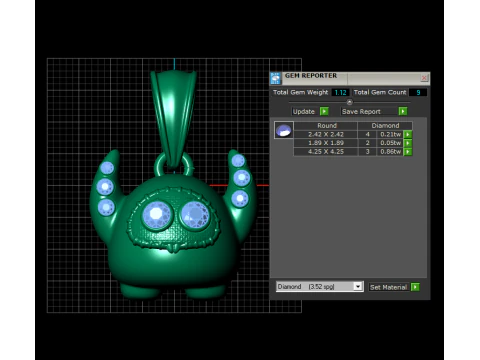This screenshot has height=360, width=480.
Task: Click the 0.86tw weight value
Action: (x=390, y=152)
